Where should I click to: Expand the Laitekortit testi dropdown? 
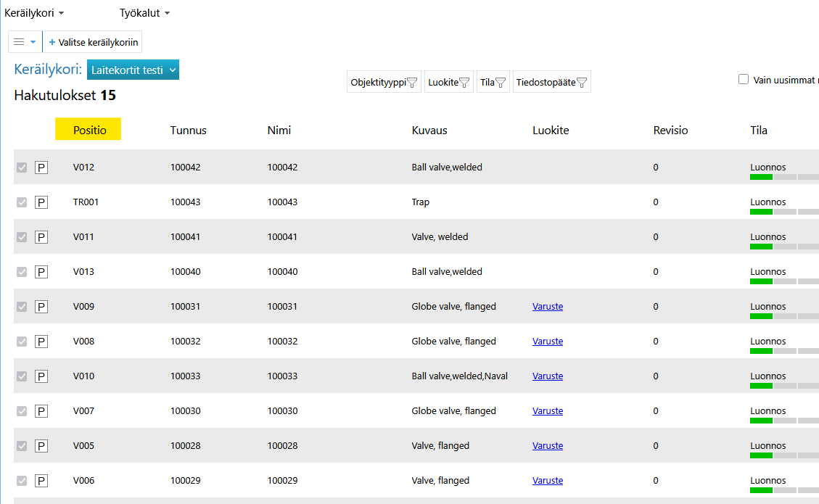click(x=133, y=70)
